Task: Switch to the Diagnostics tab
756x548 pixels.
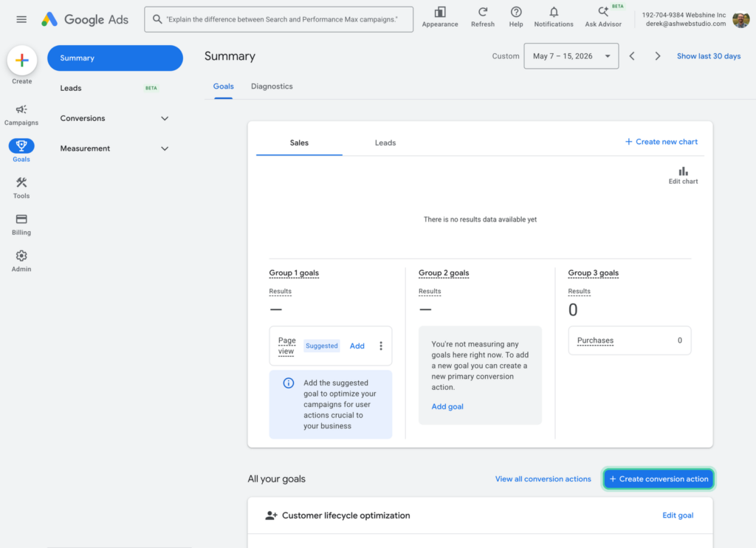Action: tap(272, 86)
